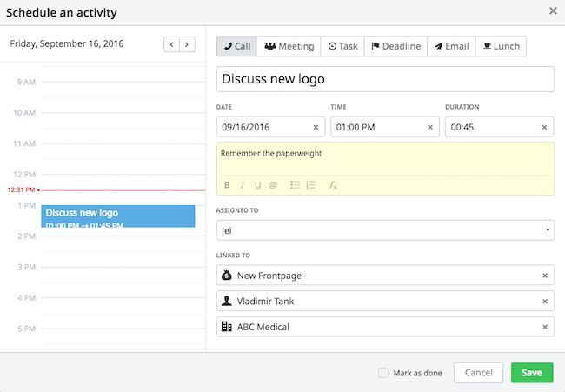Clear the 00:45 duration field

tap(544, 127)
